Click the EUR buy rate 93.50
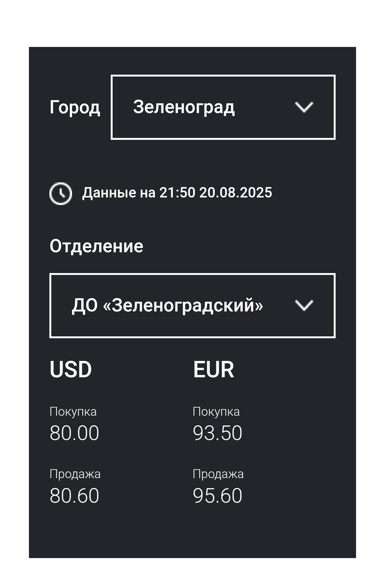 point(217,433)
